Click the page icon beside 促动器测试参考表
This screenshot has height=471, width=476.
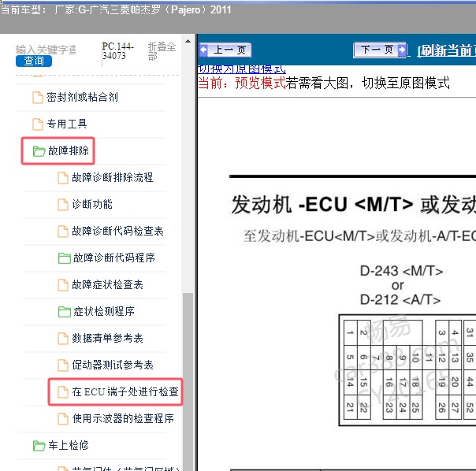pos(63,365)
